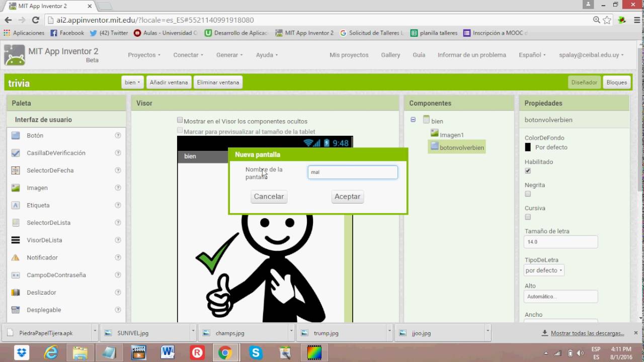Open help for Etiqueta component
Screen dimensions: 644x362
pos(118,205)
